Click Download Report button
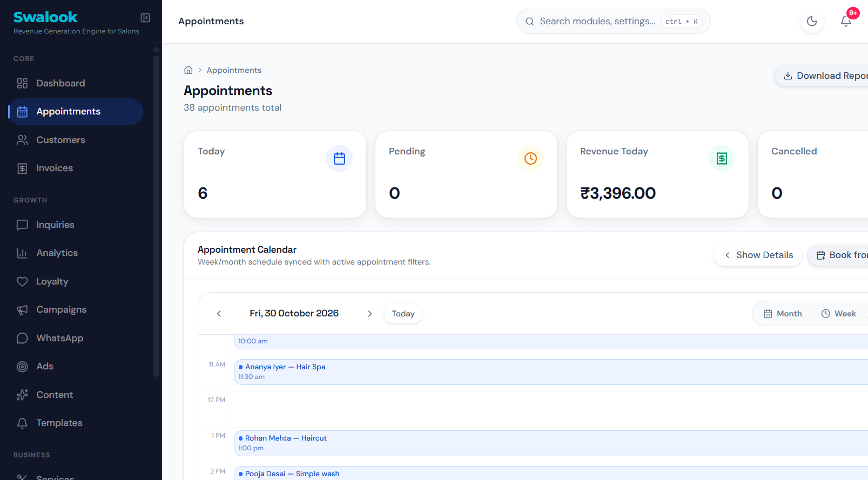Viewport: 868px width, 480px height. coord(822,76)
